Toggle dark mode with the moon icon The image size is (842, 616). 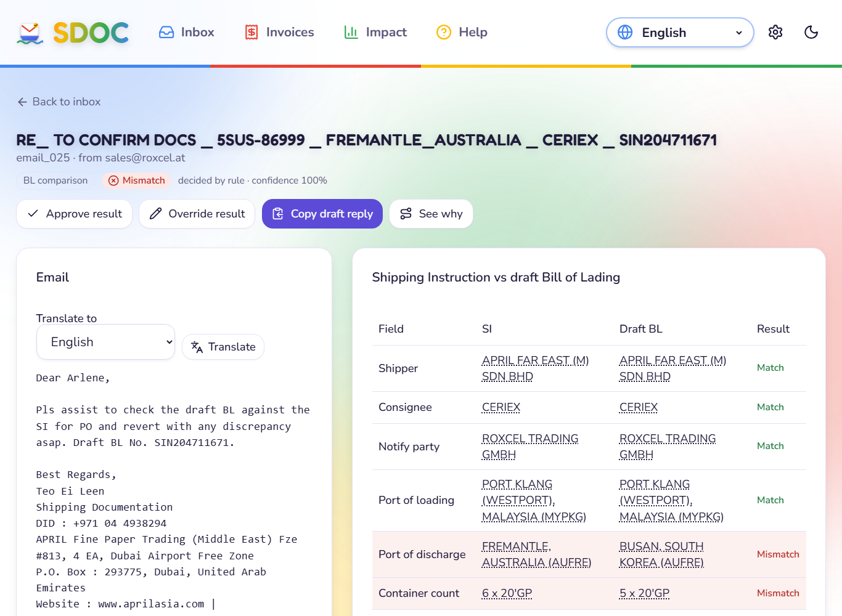[x=811, y=32]
